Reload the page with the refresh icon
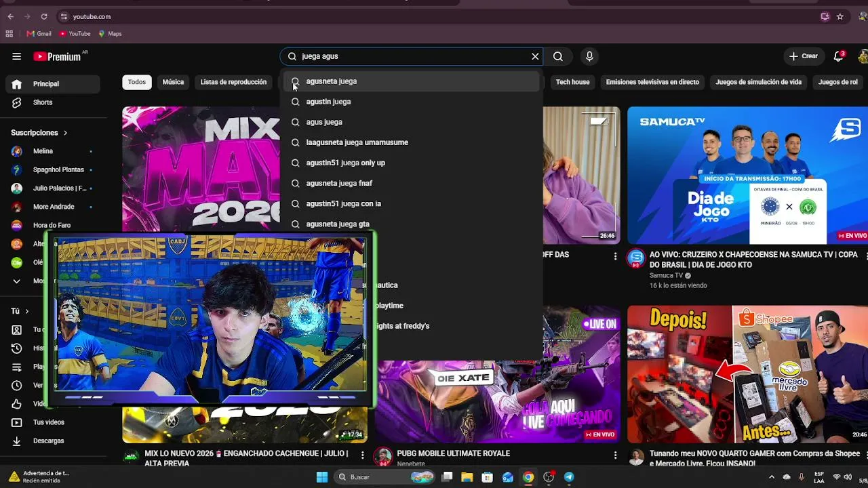 (44, 16)
